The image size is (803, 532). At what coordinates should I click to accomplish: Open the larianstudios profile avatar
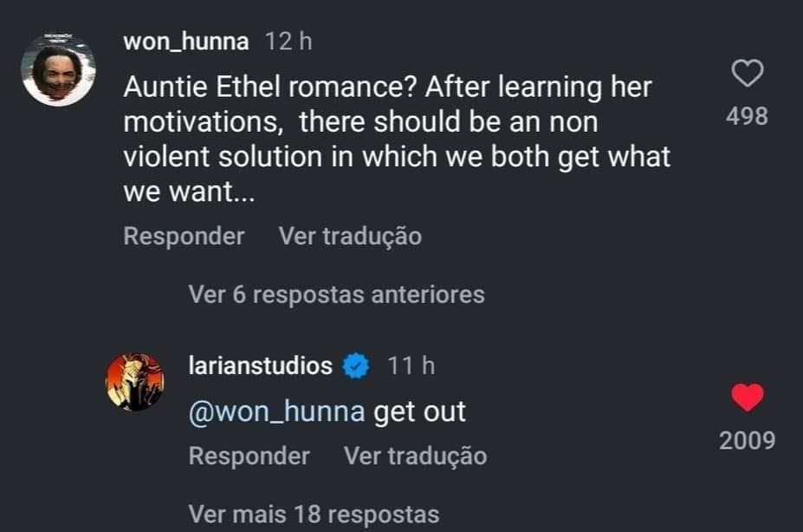click(x=134, y=381)
